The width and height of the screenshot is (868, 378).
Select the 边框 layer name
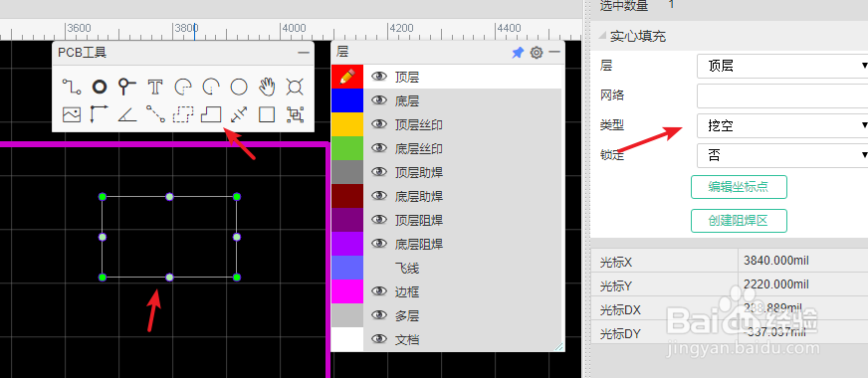(407, 291)
